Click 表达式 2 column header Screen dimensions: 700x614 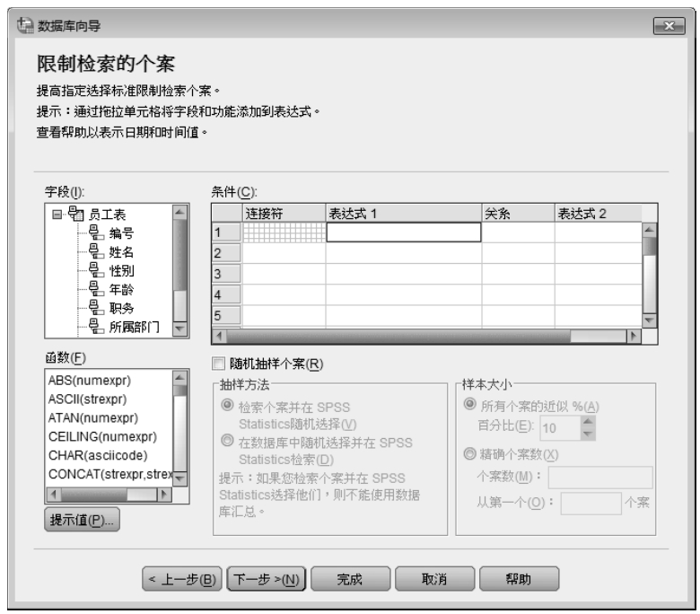click(x=599, y=214)
